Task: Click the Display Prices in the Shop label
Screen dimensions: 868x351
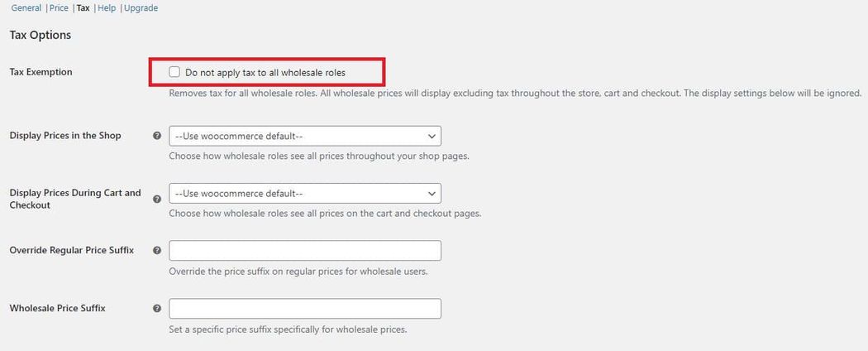Action: pyautogui.click(x=65, y=136)
